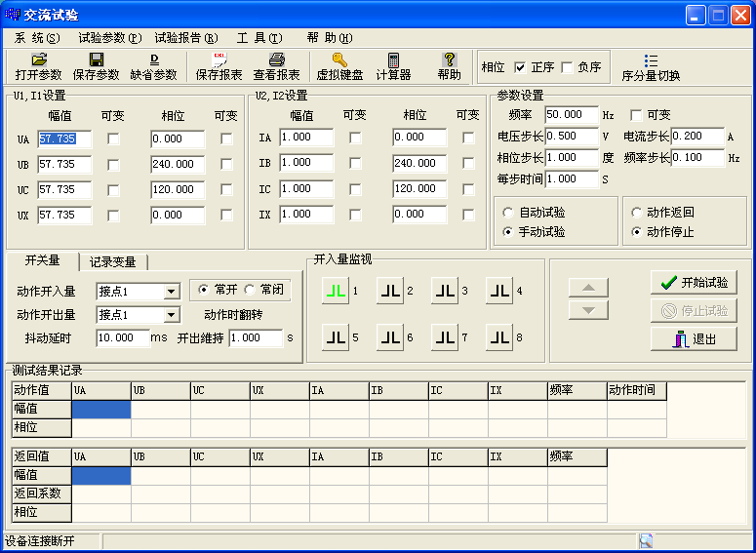This screenshot has height=553, width=756.
Task: Click the 序分量切换 sequence switch icon
Action: pyautogui.click(x=651, y=60)
